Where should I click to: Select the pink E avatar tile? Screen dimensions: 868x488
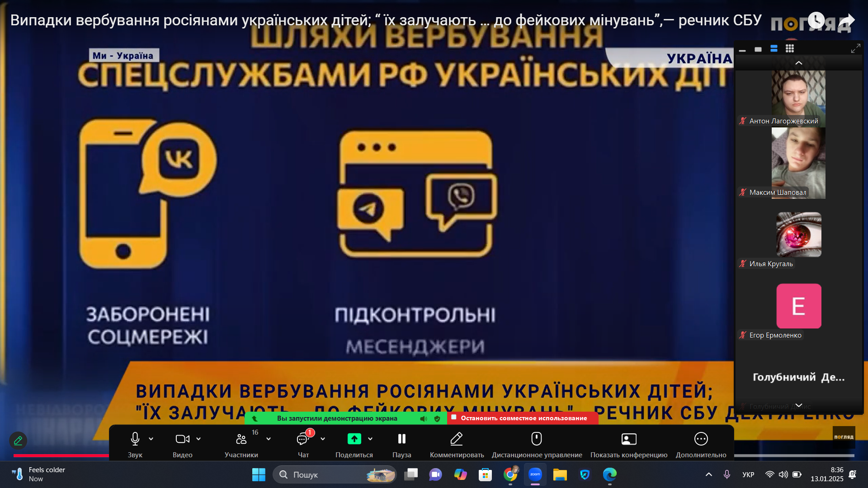pyautogui.click(x=799, y=306)
